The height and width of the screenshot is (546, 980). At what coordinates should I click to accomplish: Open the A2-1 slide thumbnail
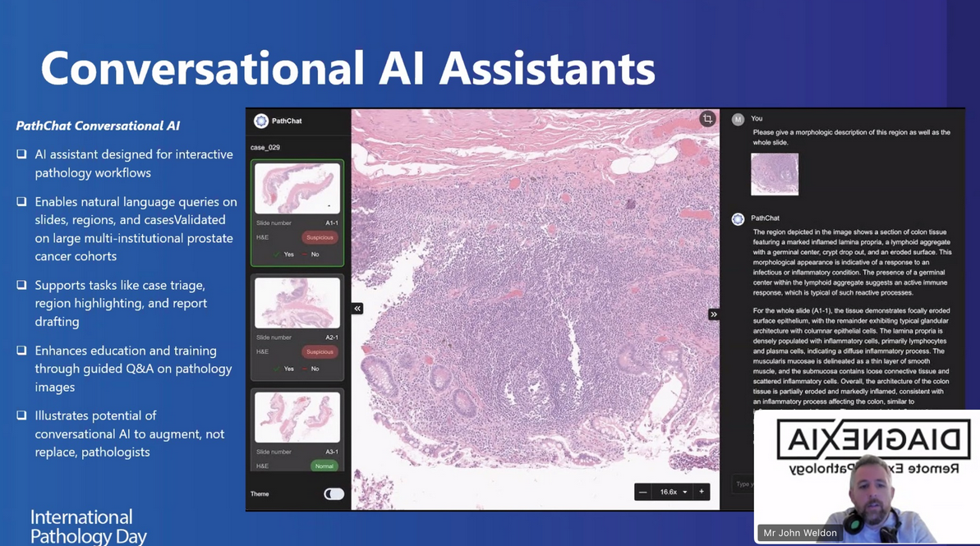297,303
